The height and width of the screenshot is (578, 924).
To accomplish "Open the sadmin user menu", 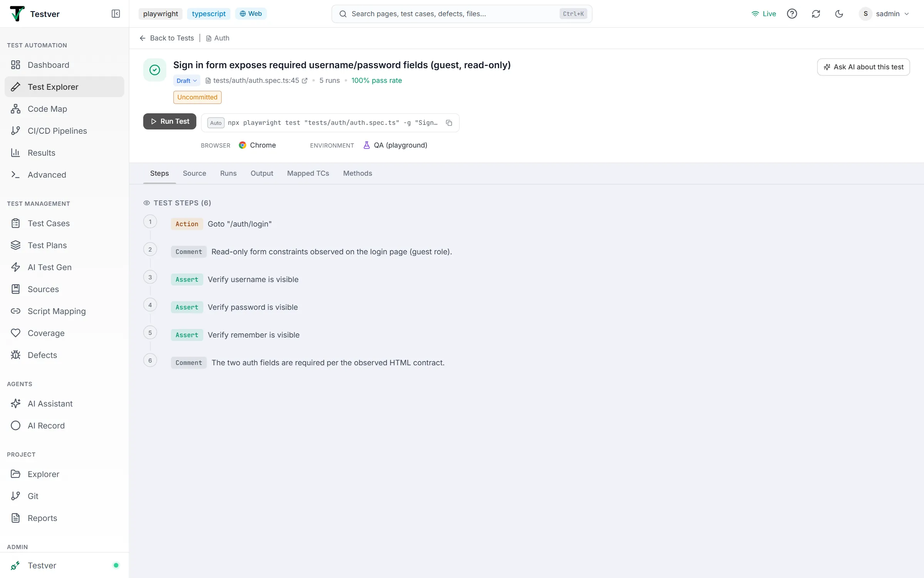I will 884,14.
